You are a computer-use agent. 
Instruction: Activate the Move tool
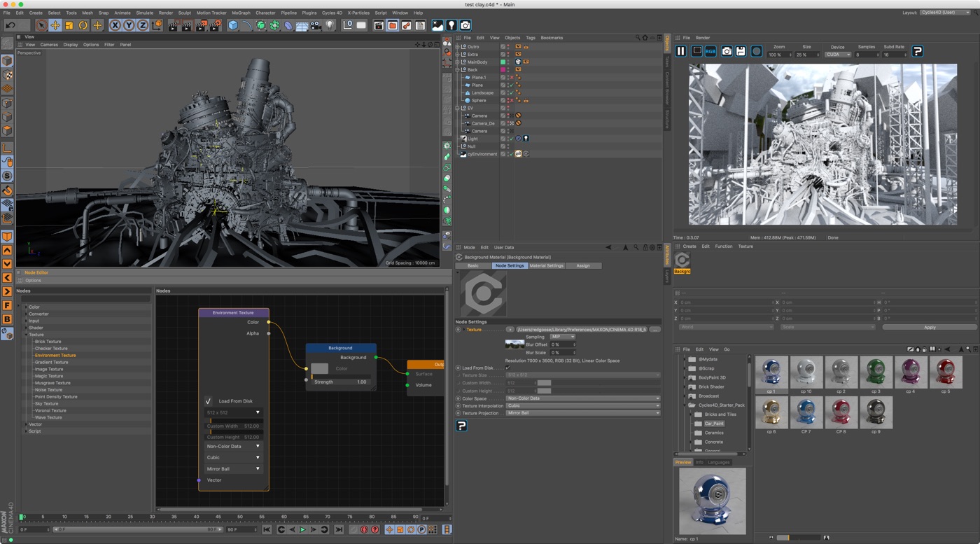click(55, 25)
